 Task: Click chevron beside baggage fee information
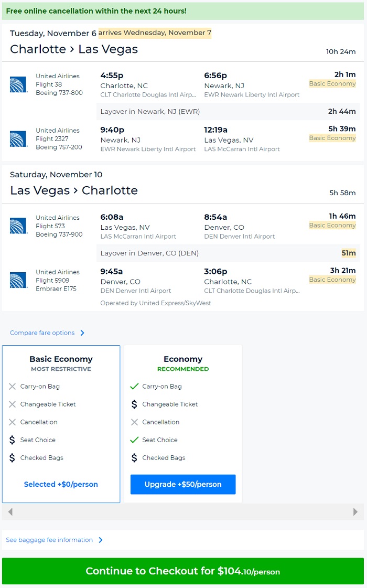[101, 540]
